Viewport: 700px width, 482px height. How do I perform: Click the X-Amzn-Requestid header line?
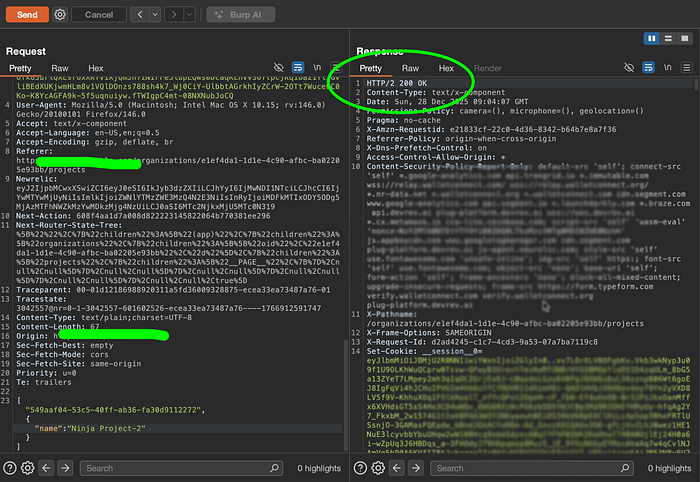click(492, 129)
